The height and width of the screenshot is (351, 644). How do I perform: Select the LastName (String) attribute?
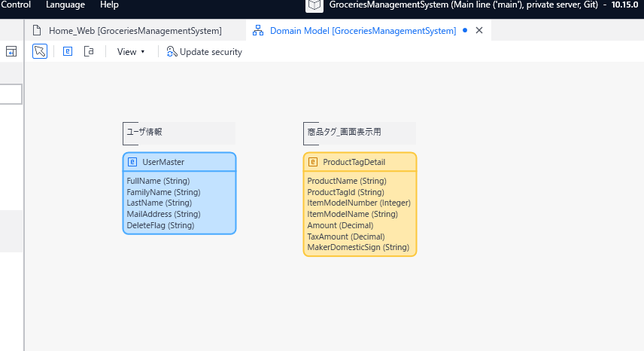click(159, 203)
